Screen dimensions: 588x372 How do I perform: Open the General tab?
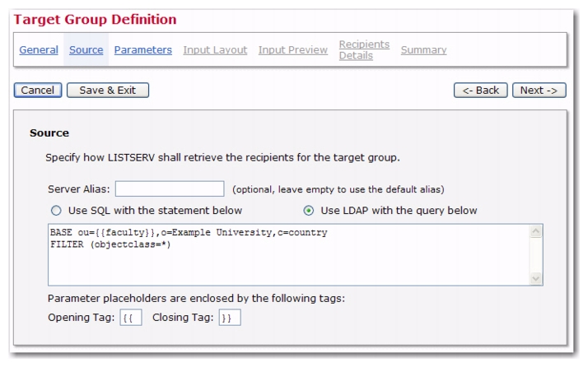click(x=39, y=50)
